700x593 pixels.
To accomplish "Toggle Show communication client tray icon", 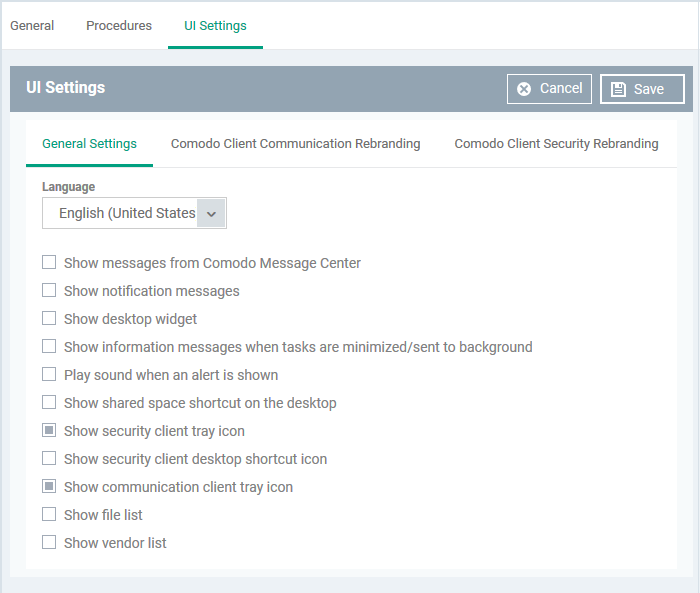I will point(49,486).
